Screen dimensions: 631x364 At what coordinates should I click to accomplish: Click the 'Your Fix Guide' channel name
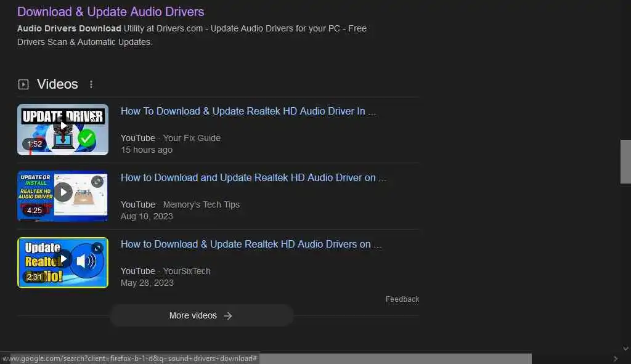tap(192, 138)
